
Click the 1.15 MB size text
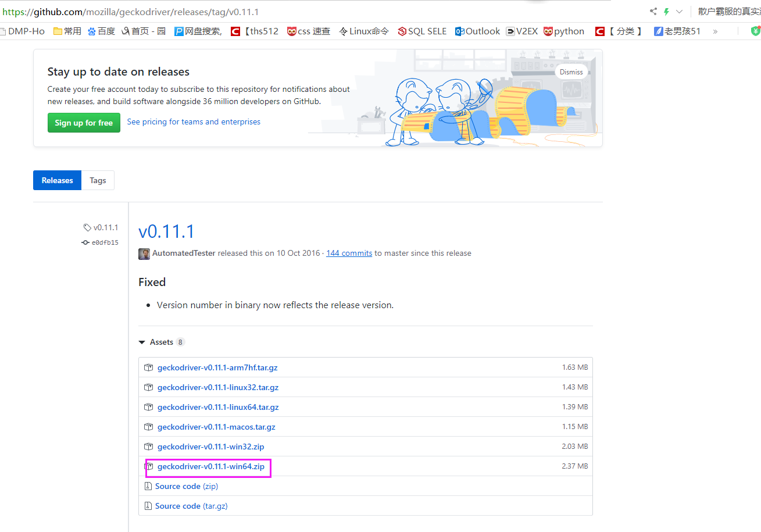click(575, 427)
